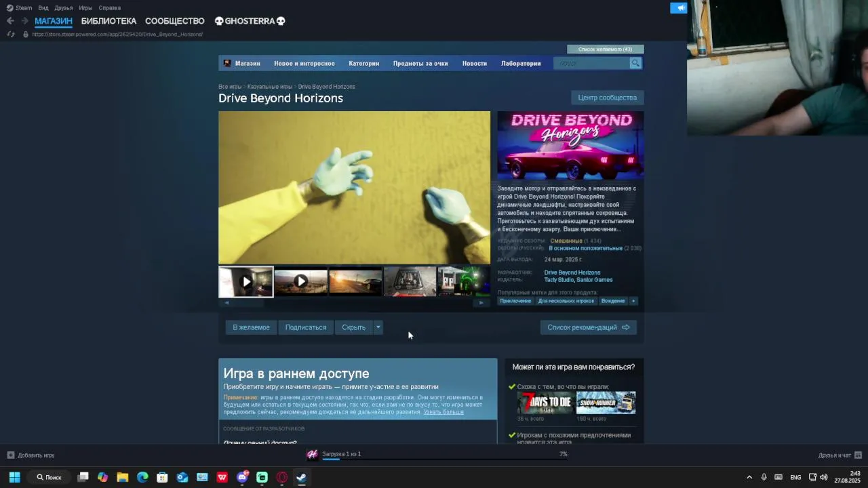Open the SnowRunner game capsule
The width and height of the screenshot is (868, 488).
606,403
